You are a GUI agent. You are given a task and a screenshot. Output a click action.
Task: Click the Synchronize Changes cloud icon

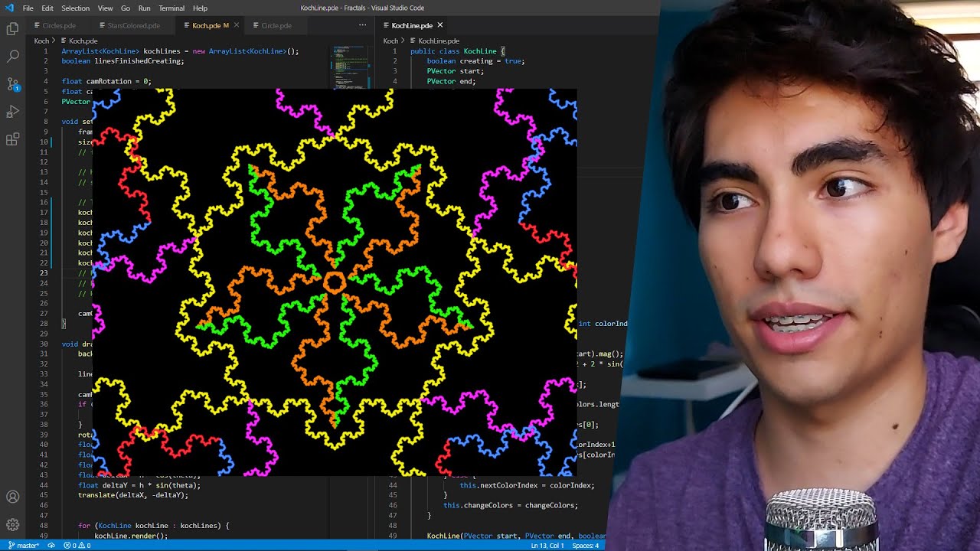coord(51,546)
